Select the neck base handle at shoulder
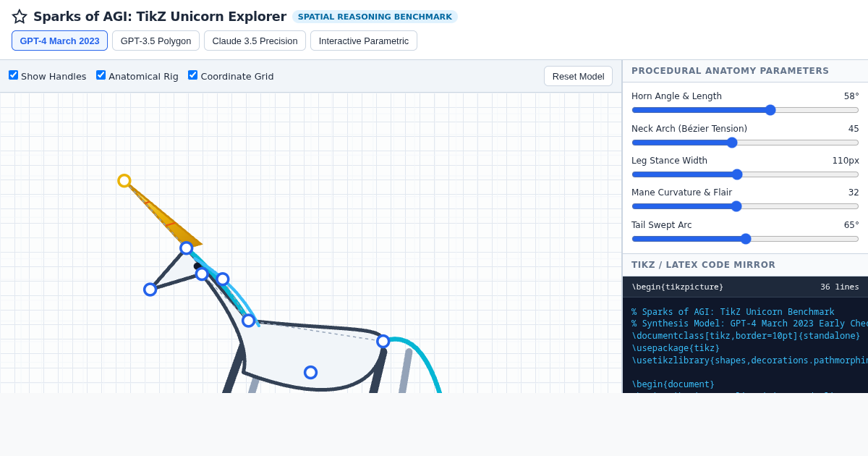 pos(249,321)
